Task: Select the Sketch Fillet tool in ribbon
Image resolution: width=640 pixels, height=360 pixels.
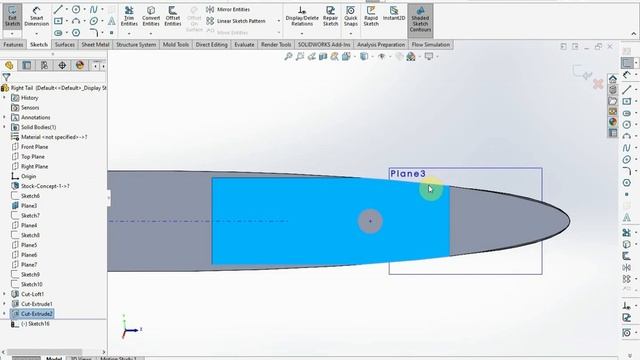Action: [x=94, y=33]
